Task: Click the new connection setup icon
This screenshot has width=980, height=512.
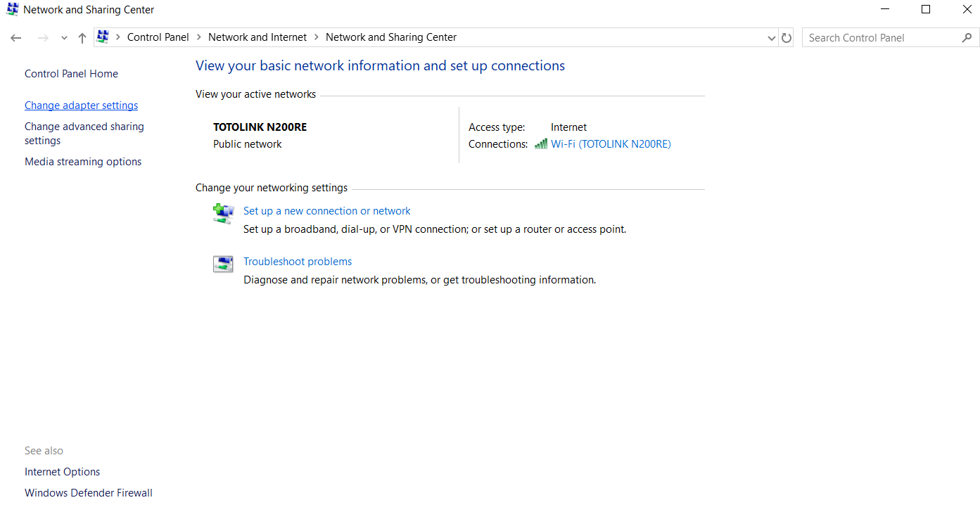Action: coord(223,214)
